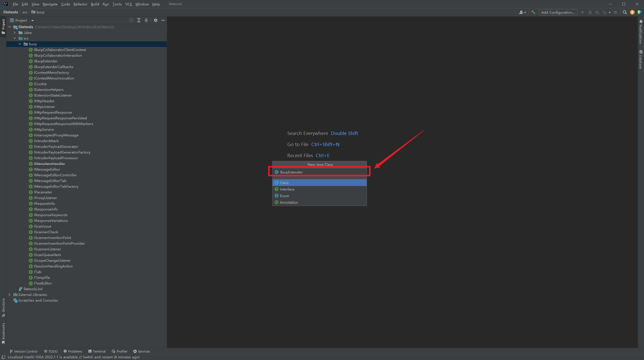The width and height of the screenshot is (644, 360).
Task: Click the Run play button
Action: (x=583, y=12)
